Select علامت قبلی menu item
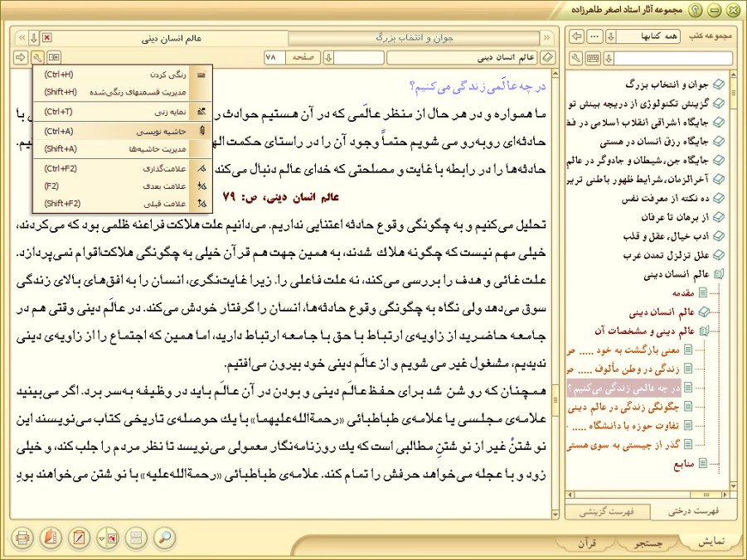This screenshot has height=560, width=747. (x=123, y=204)
